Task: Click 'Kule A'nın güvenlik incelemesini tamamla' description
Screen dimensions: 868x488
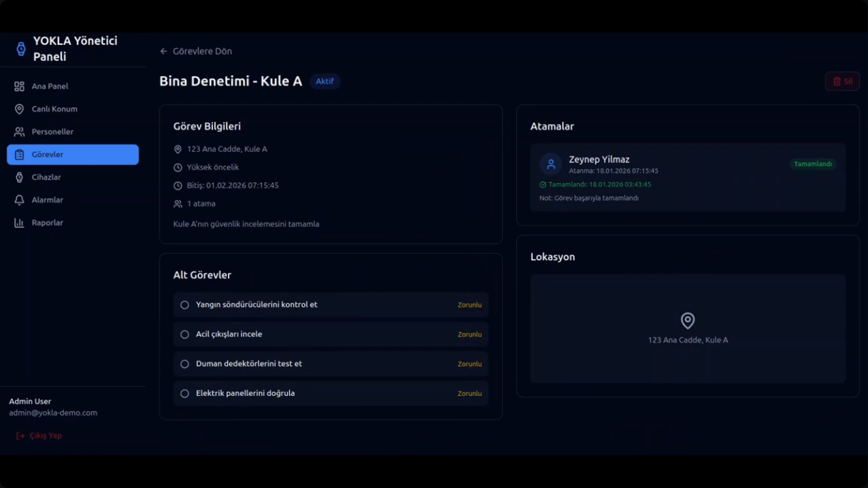Action: pos(246,224)
